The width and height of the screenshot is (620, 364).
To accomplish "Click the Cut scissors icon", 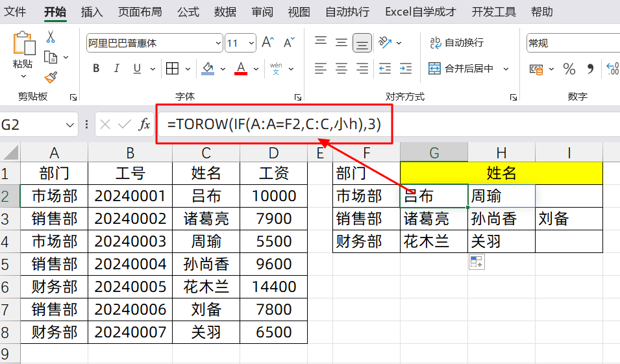I will 50,37.
